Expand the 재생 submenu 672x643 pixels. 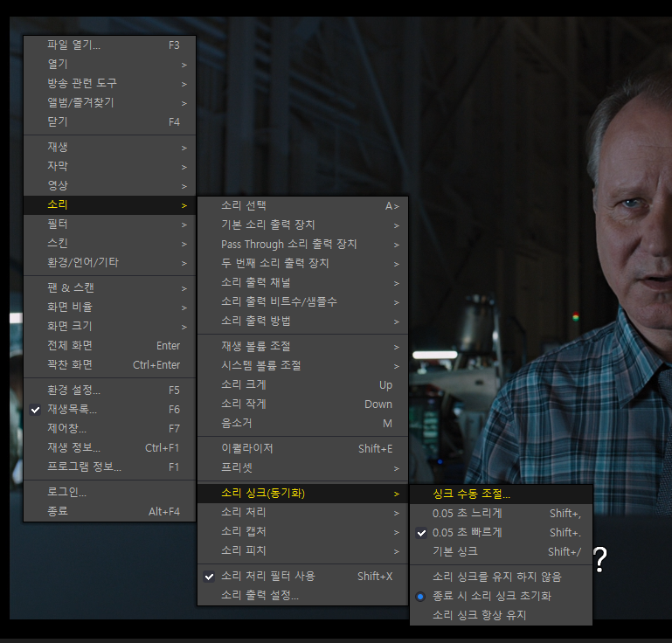coord(110,148)
